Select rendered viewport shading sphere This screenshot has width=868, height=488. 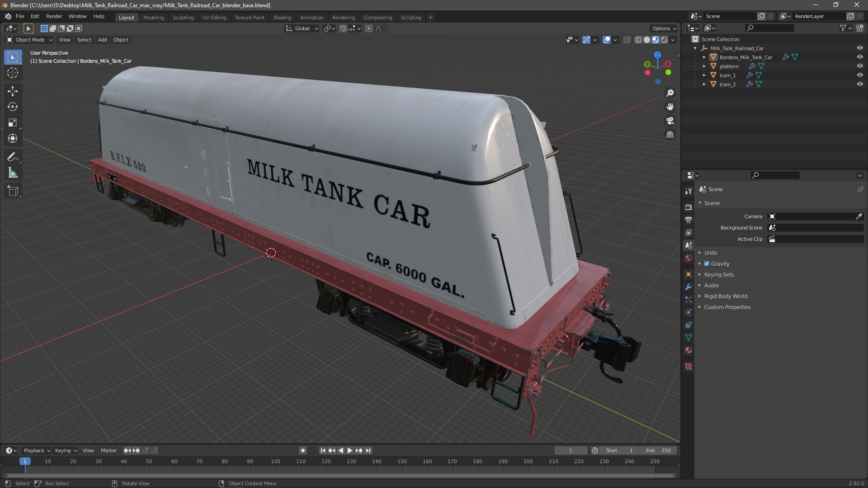pyautogui.click(x=664, y=40)
